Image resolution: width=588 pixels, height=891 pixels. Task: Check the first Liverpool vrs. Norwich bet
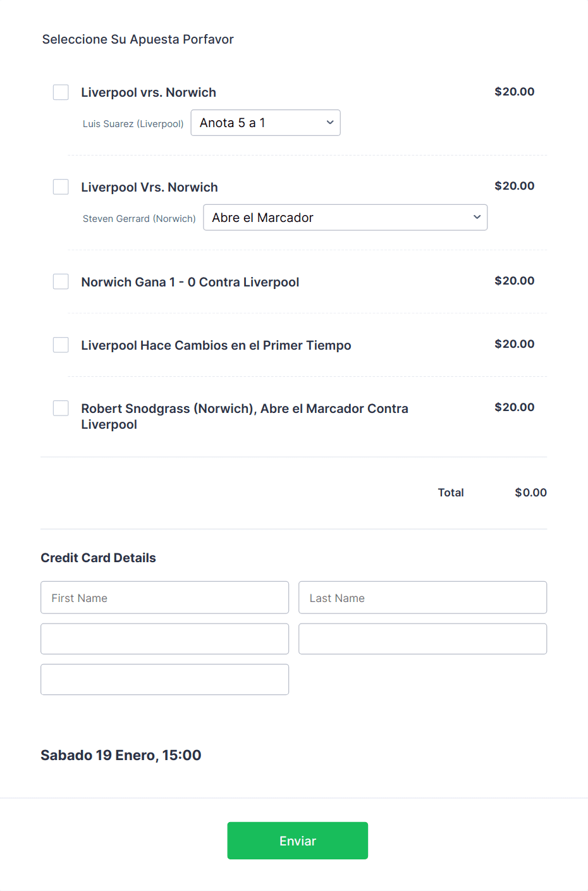[61, 92]
